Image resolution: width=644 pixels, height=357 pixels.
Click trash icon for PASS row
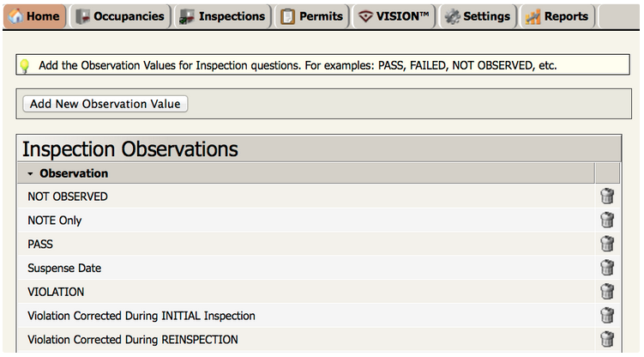tap(607, 244)
